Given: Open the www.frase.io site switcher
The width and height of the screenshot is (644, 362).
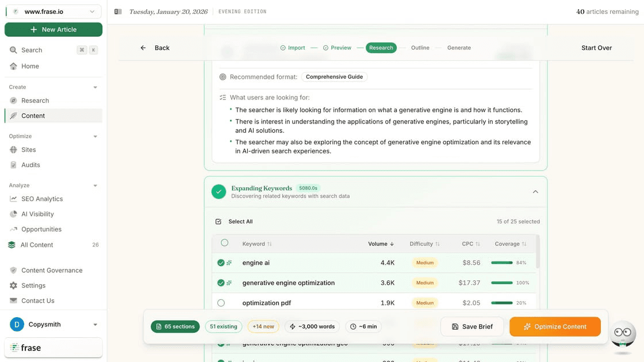Looking at the screenshot, I should [x=53, y=11].
